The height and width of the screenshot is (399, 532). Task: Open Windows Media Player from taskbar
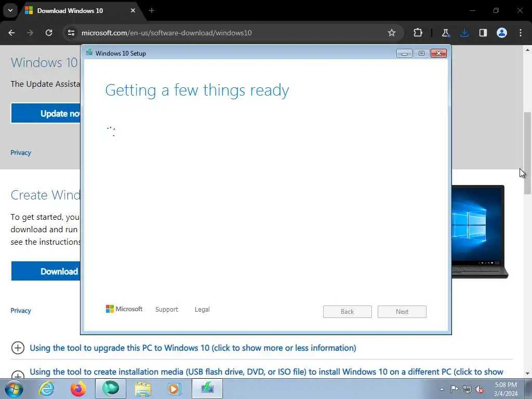tap(175, 389)
